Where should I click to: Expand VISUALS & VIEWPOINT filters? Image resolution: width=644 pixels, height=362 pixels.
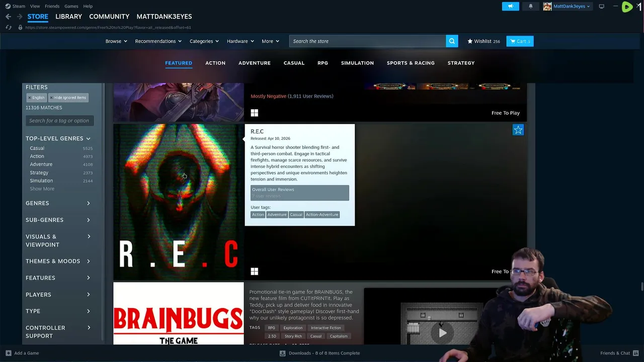(x=58, y=240)
